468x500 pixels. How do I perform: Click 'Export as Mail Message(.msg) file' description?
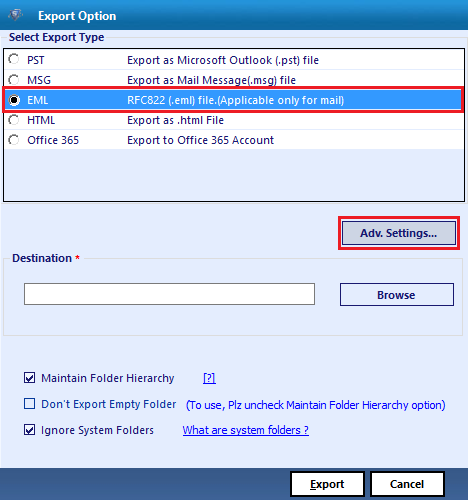[212, 80]
